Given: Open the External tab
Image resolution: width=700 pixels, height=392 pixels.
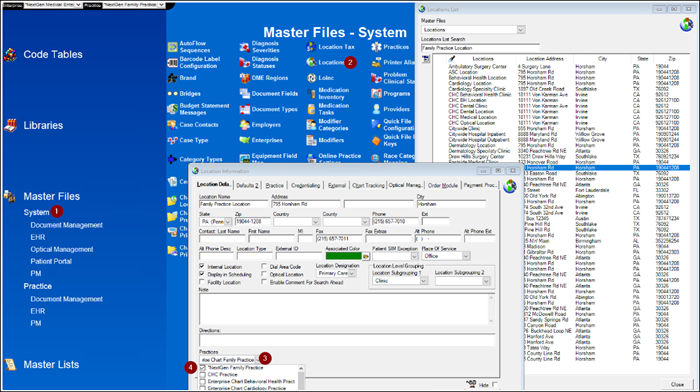Looking at the screenshot, I should coord(337,185).
